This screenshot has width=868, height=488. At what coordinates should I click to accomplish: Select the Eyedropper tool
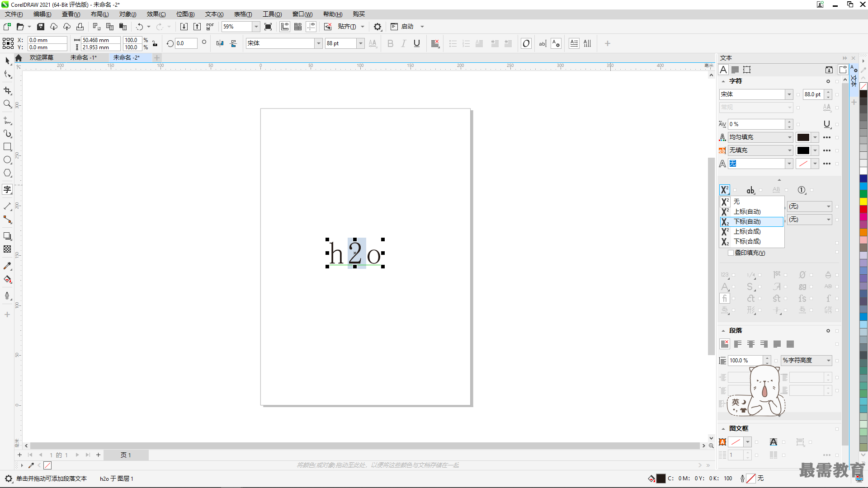pyautogui.click(x=7, y=266)
